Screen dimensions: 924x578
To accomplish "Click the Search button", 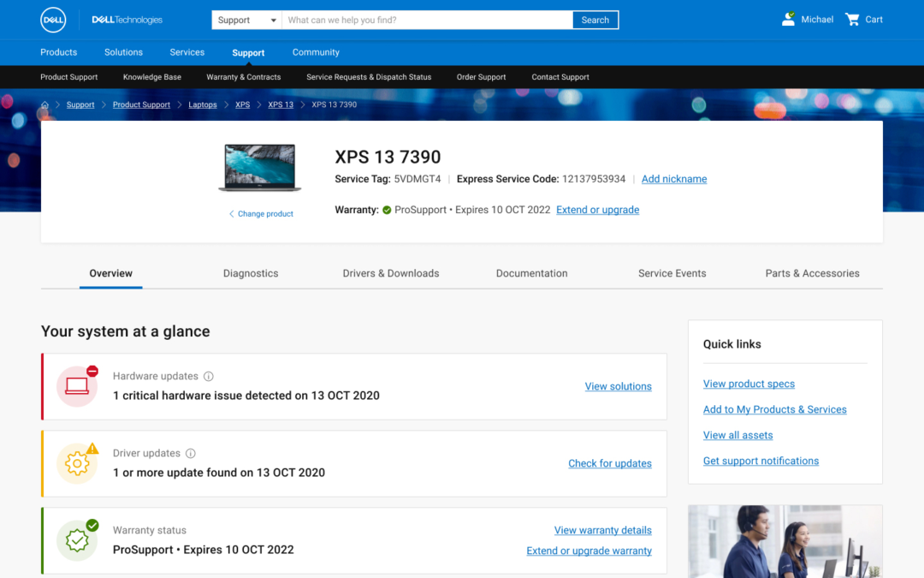I will [595, 20].
